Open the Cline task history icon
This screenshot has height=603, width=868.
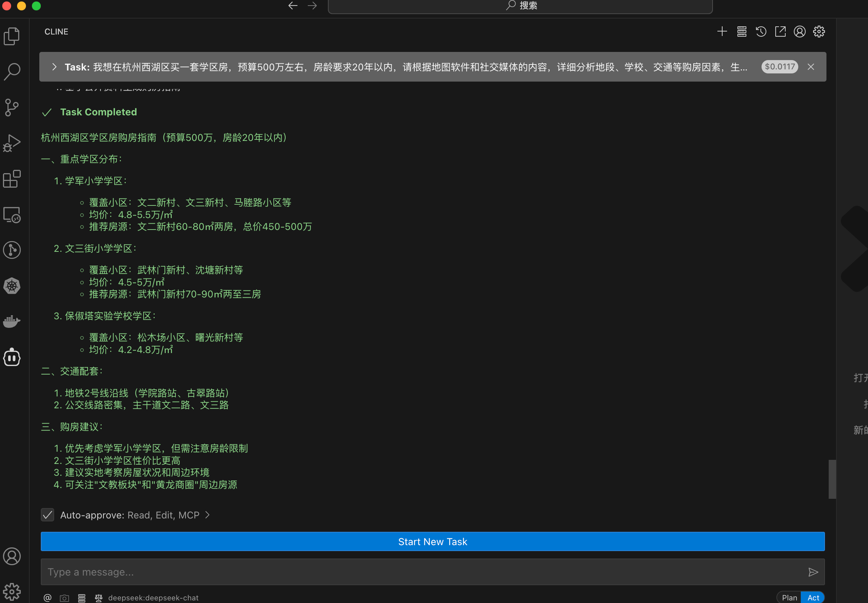click(x=761, y=32)
